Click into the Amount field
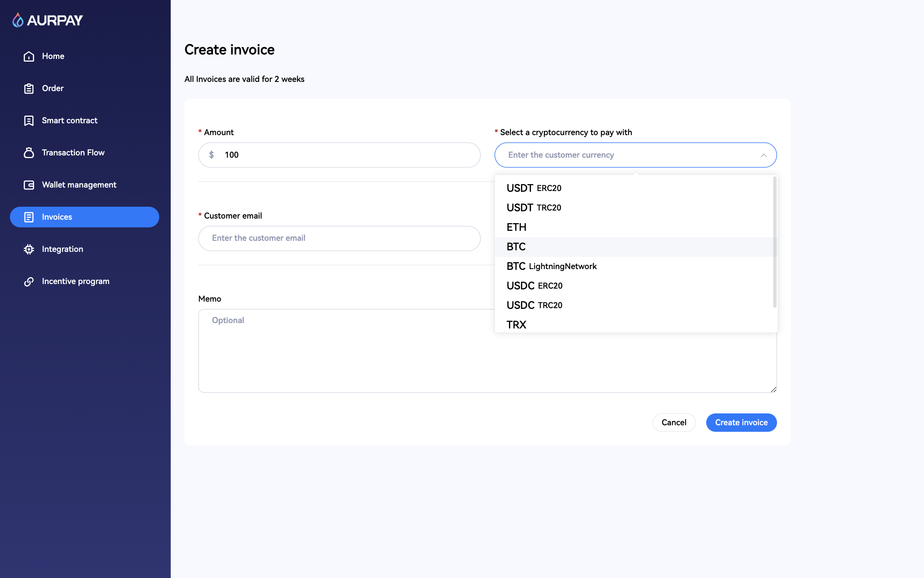 [344, 155]
